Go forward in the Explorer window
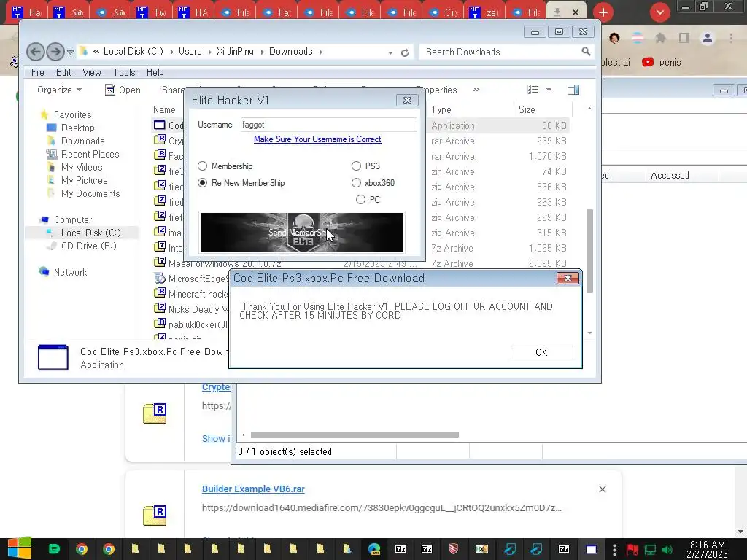Screen dimensions: 747x560 [55, 52]
